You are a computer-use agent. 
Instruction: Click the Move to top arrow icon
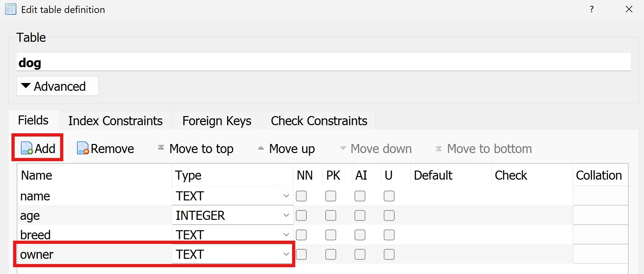coord(161,148)
